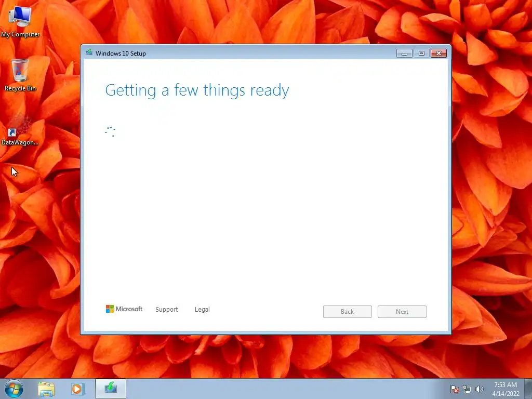Open the Legal link
532x399 pixels.
click(x=202, y=310)
